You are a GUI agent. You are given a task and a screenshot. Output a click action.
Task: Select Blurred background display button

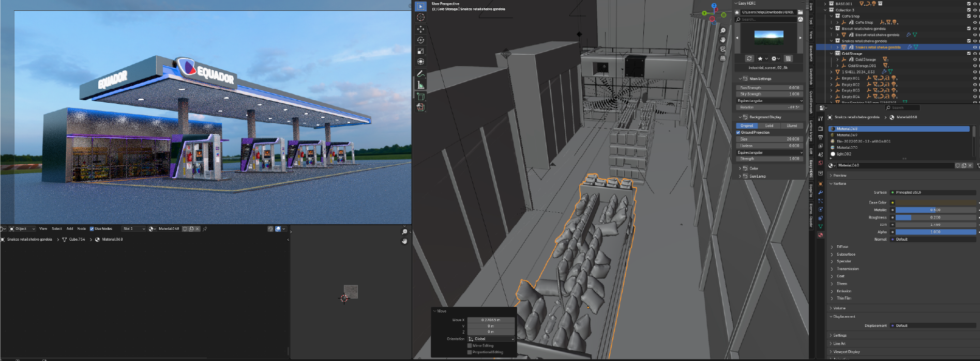792,125
